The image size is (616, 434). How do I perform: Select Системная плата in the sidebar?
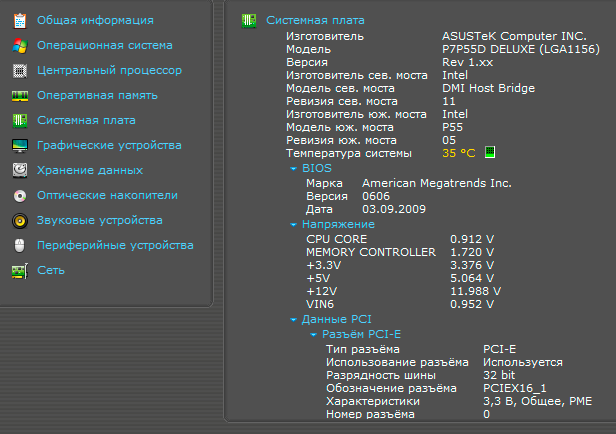pos(86,120)
